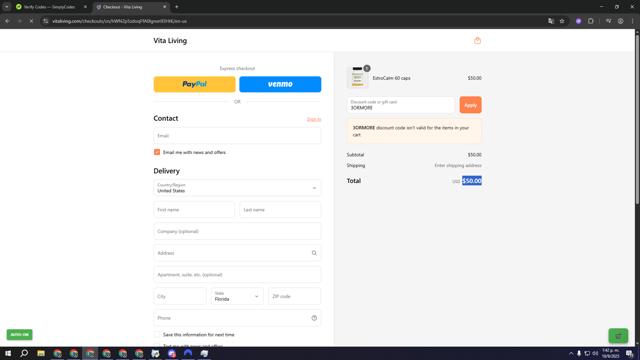Focus the First name field

coord(194,209)
